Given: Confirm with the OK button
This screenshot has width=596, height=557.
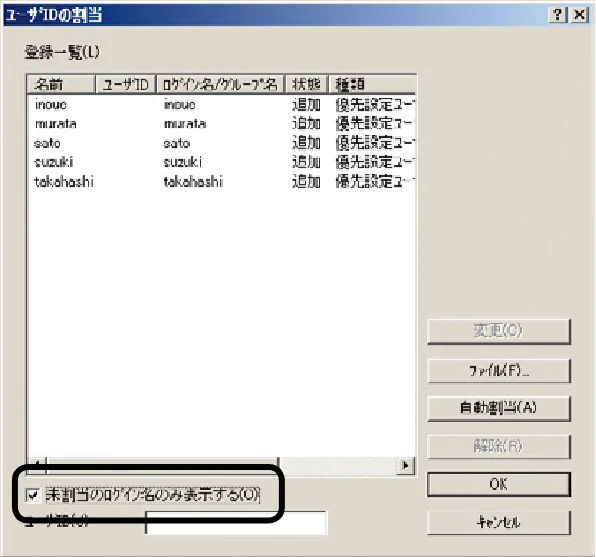Looking at the screenshot, I should pyautogui.click(x=499, y=484).
